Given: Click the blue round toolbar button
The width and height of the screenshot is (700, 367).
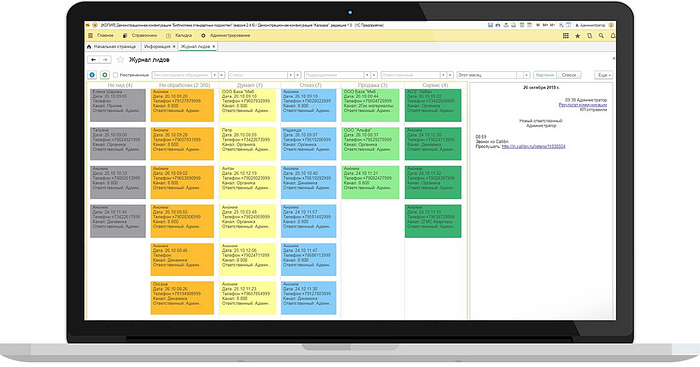Looking at the screenshot, I should tap(92, 75).
